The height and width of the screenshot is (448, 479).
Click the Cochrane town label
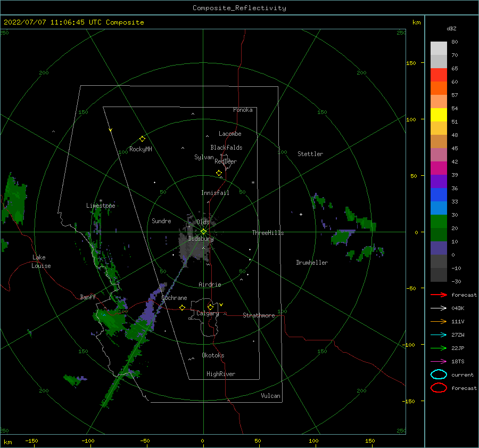174,298
